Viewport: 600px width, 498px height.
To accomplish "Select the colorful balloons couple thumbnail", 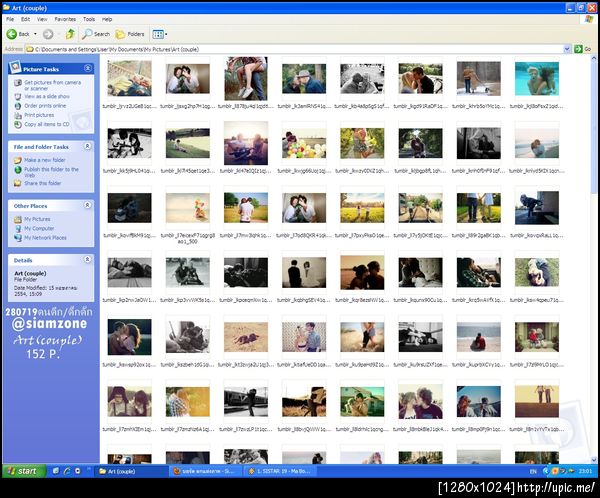I will coord(304,143).
